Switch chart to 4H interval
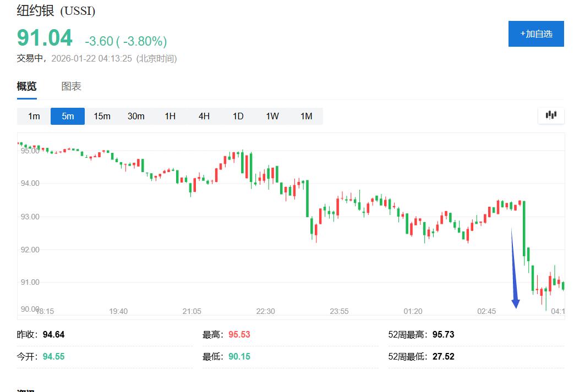The height and width of the screenshot is (392, 574). click(204, 116)
